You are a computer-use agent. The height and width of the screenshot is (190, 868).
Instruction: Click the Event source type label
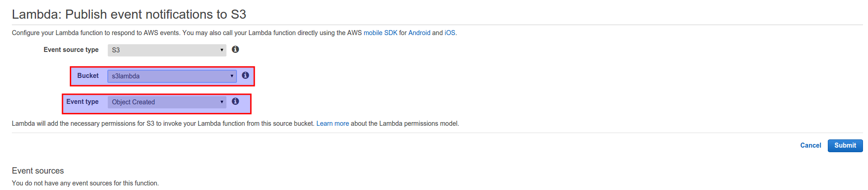coord(71,50)
